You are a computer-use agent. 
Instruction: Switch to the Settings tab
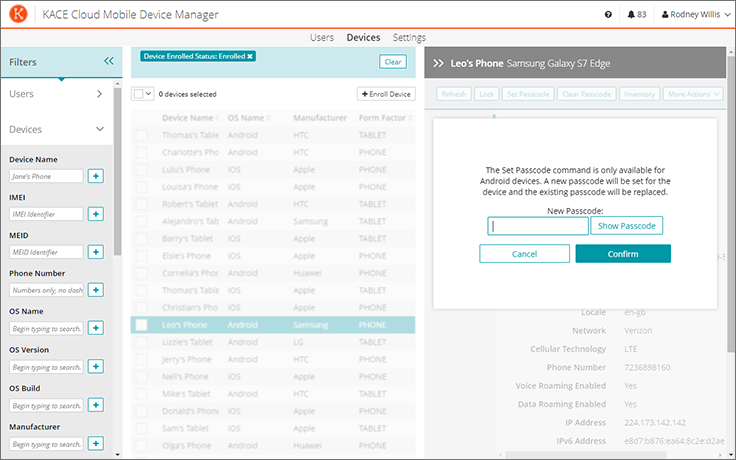tap(409, 38)
